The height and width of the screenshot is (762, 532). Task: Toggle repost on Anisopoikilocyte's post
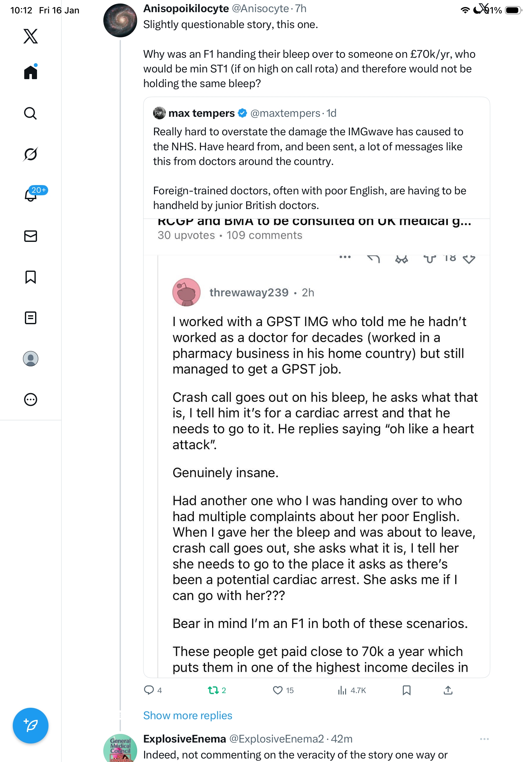click(x=213, y=690)
